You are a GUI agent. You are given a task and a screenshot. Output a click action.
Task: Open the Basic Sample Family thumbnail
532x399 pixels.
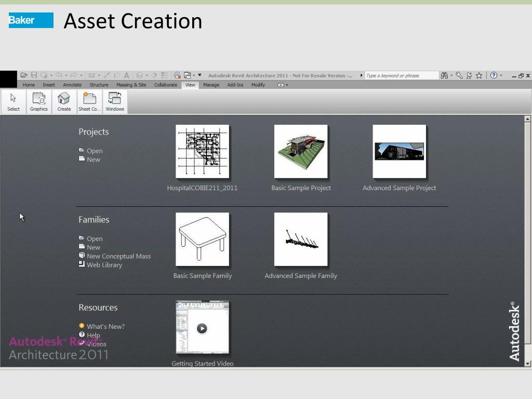pyautogui.click(x=202, y=239)
